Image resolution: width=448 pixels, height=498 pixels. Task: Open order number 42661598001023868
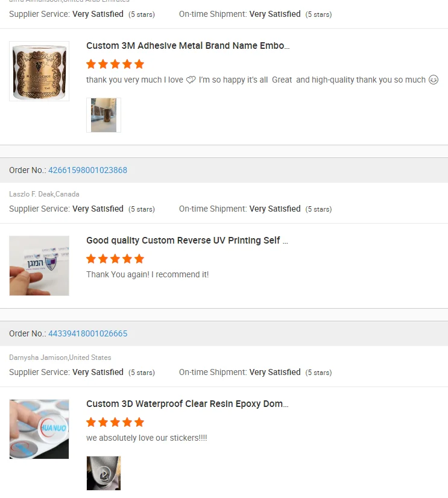tap(87, 170)
